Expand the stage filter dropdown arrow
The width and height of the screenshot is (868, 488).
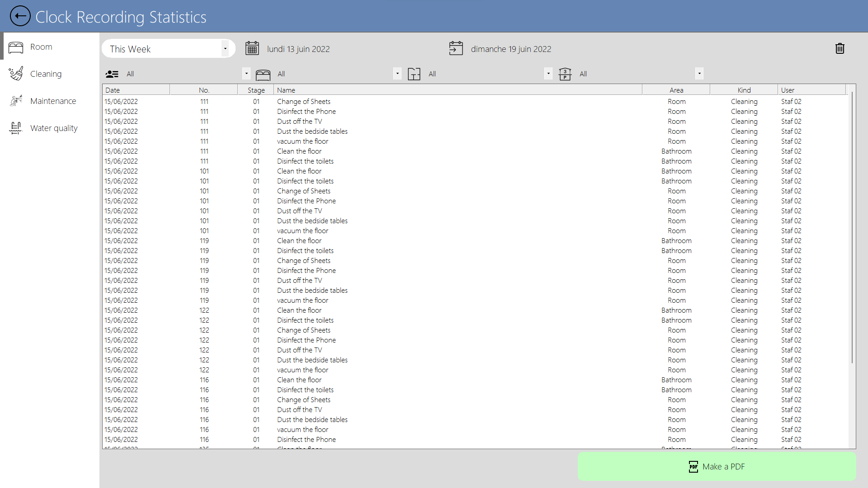click(699, 74)
